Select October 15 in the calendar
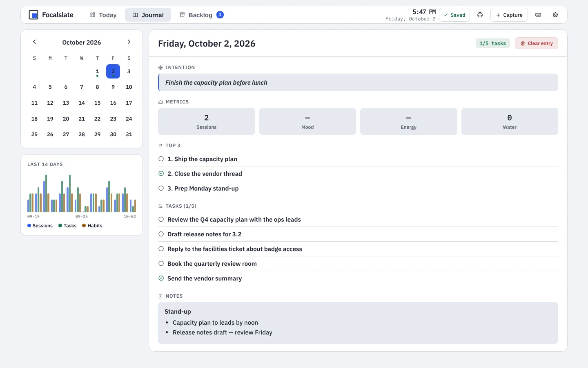The width and height of the screenshot is (588, 368). 97,103
